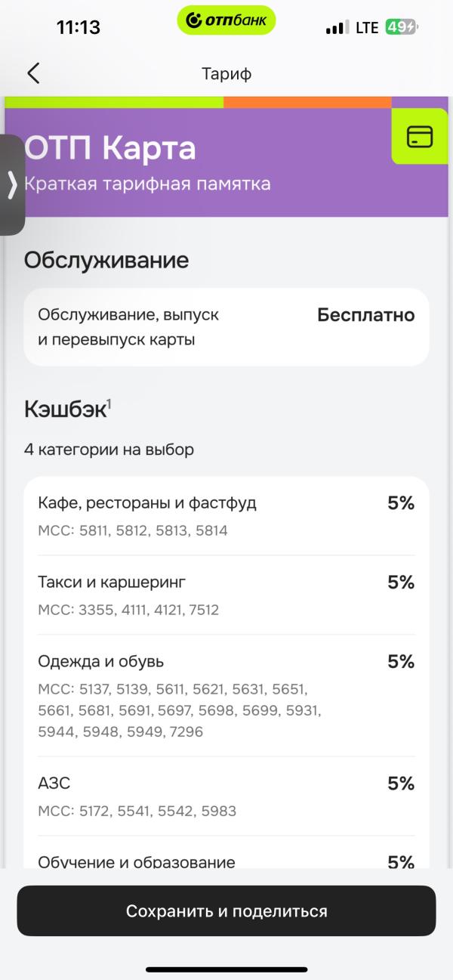Tap the Кэшбэк footnote superscript 1
The image size is (453, 980).
109,404
